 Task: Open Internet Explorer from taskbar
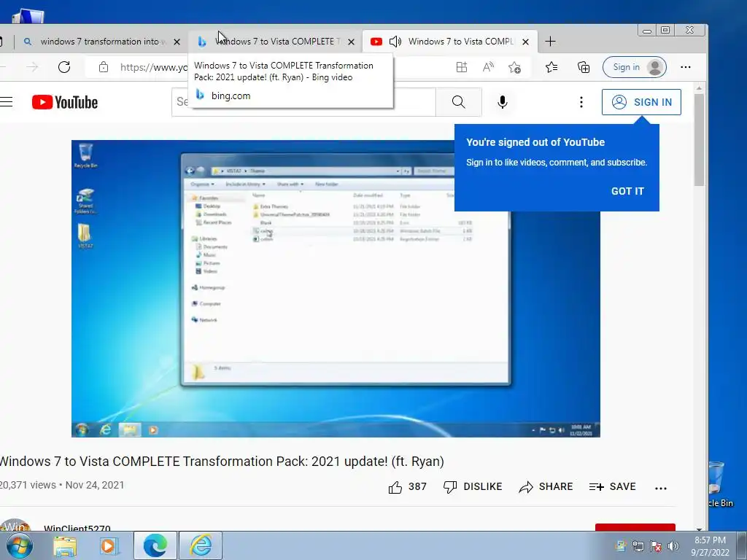coord(201,545)
